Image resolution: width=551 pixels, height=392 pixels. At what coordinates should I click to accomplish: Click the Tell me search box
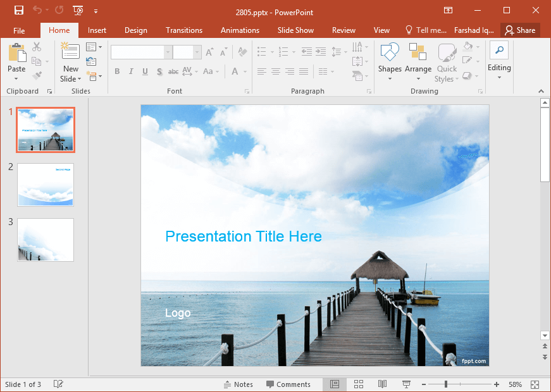tap(426, 30)
